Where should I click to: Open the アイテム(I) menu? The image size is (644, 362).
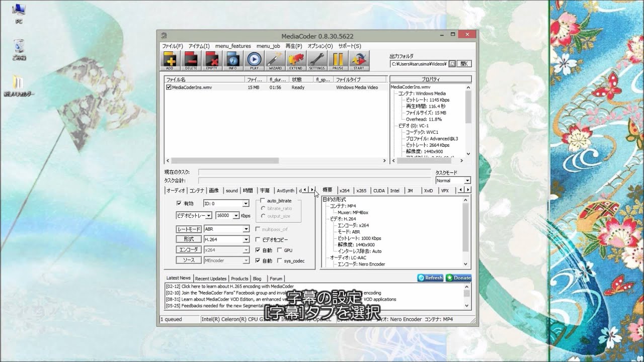199,46
